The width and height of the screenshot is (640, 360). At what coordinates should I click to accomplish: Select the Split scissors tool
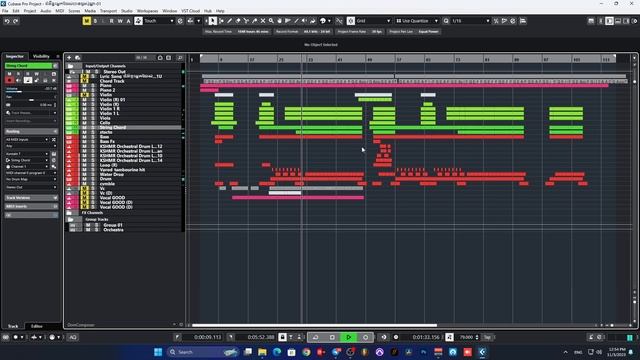pyautogui.click(x=246, y=21)
